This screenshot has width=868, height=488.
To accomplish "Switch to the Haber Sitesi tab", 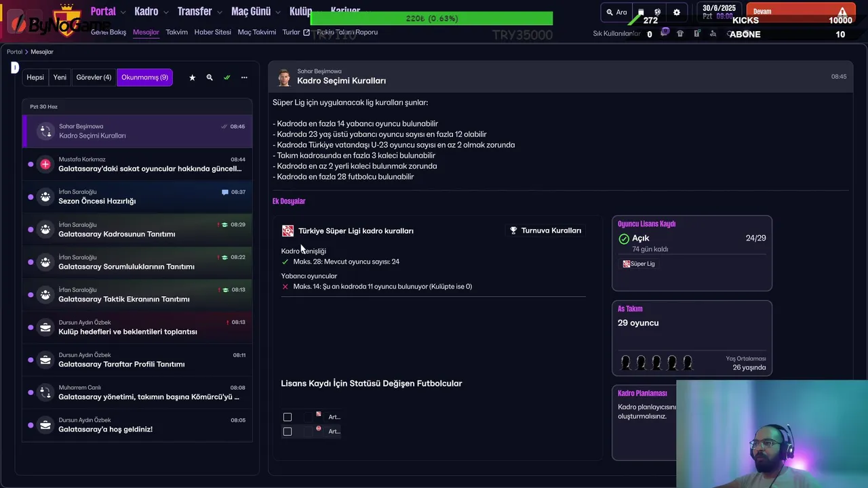I will tap(213, 32).
